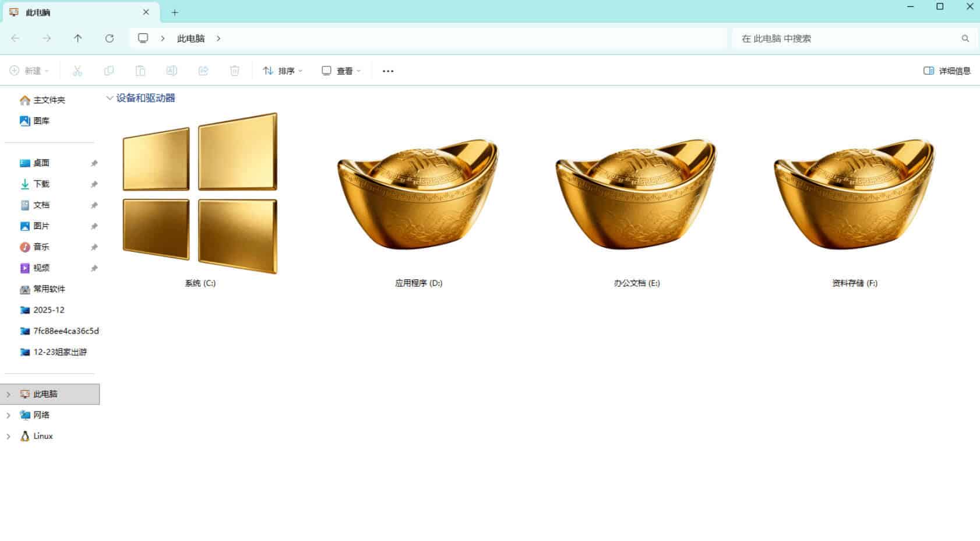Click the search magnifier icon
Screen dimensions: 980x541
tap(965, 38)
